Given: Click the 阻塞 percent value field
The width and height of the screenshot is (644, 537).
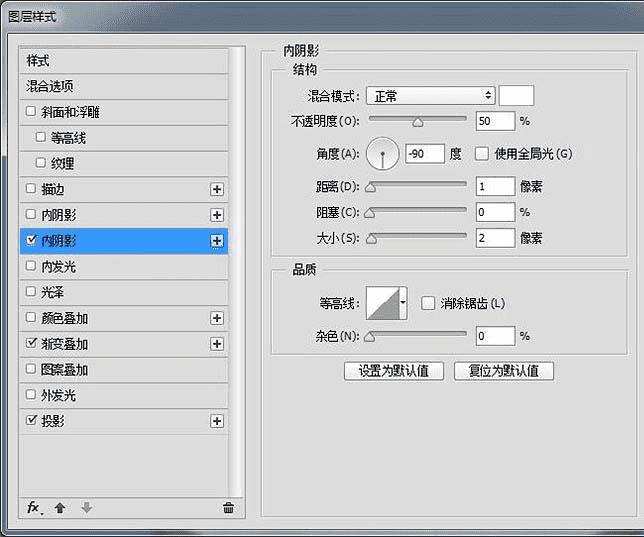Looking at the screenshot, I should tap(495, 212).
